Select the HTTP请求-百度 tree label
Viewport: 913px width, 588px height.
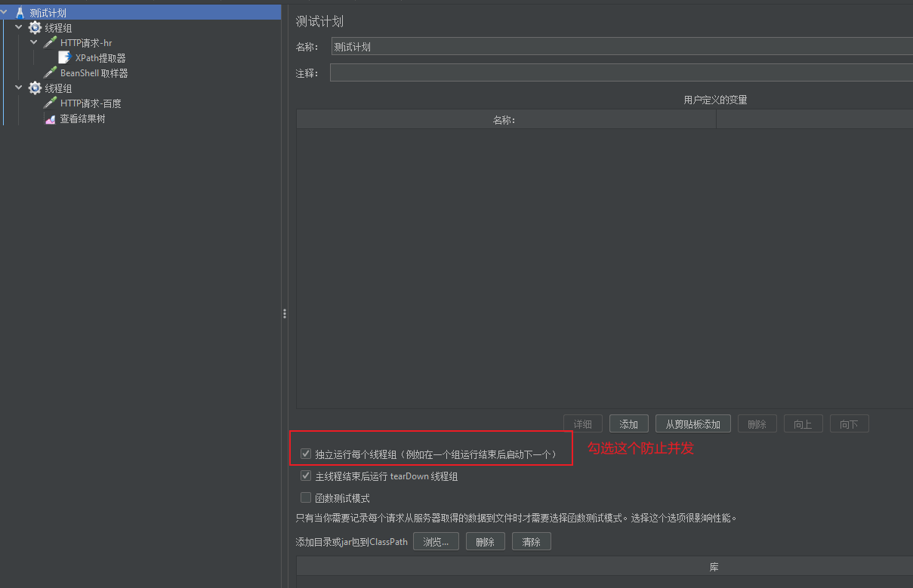[91, 103]
